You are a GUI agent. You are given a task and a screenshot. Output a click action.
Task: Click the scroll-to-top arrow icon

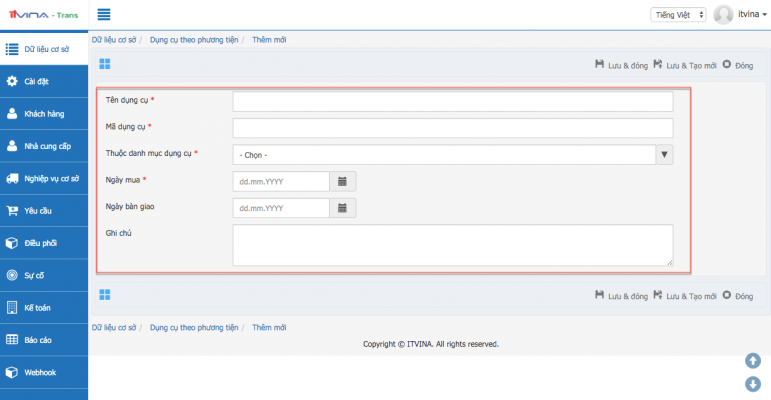[x=753, y=361]
